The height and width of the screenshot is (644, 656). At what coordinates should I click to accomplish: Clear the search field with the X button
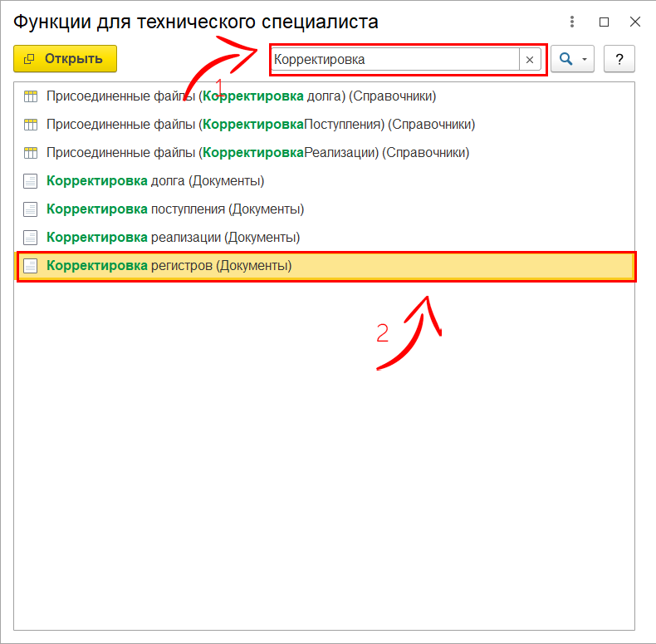[x=530, y=60]
